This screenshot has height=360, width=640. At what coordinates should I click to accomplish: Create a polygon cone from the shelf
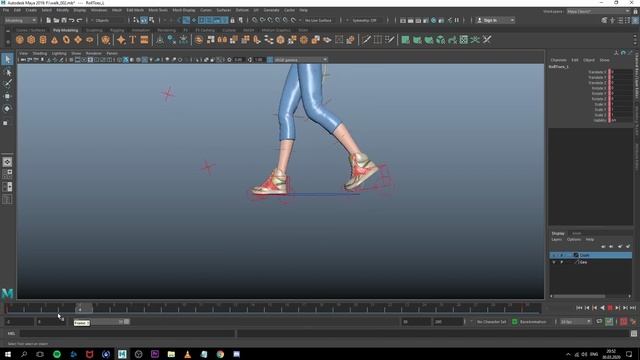click(54, 40)
